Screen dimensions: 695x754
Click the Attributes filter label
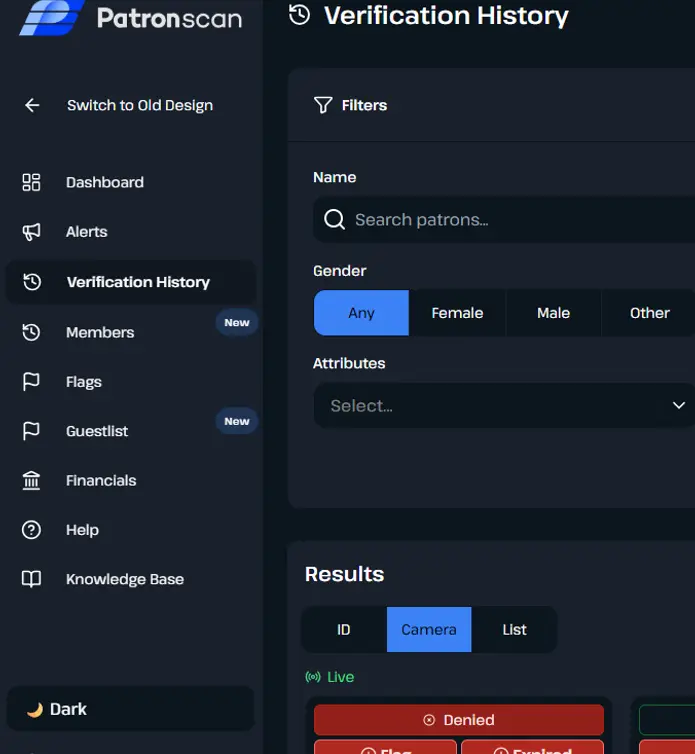pos(349,364)
